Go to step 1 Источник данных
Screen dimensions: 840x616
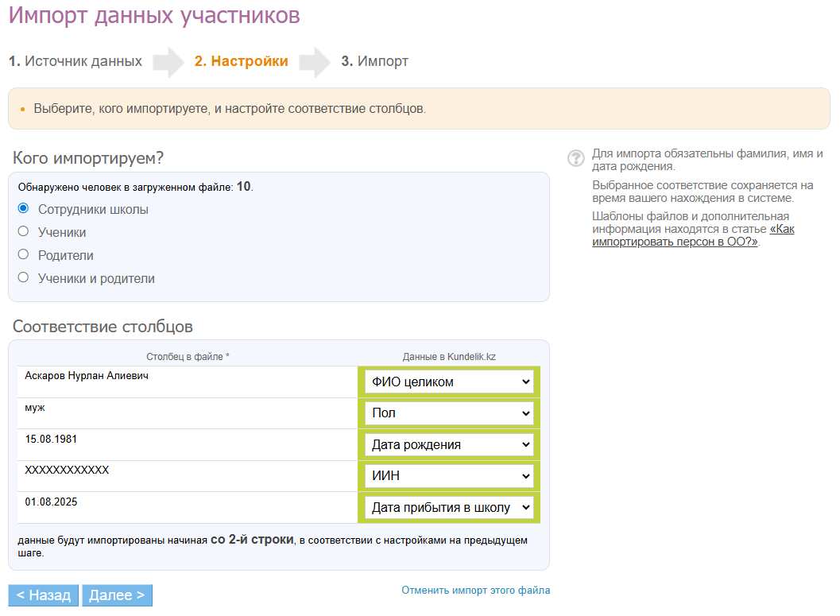click(75, 61)
